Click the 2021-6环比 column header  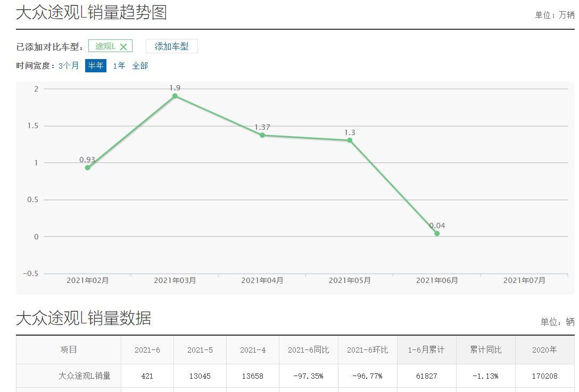click(367, 350)
